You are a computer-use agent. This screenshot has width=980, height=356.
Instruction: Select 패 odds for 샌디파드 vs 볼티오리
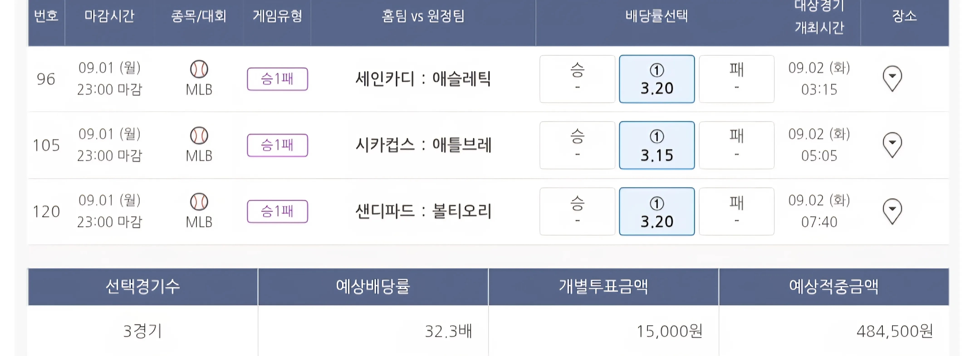pyautogui.click(x=736, y=211)
